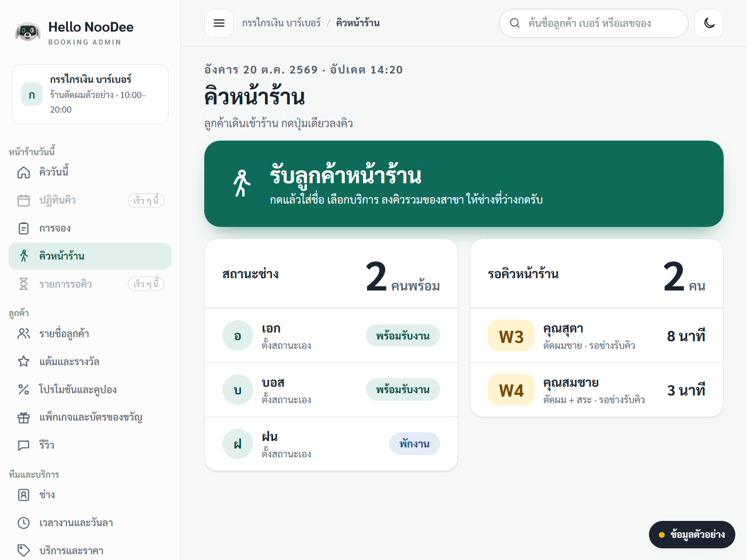The width and height of the screenshot is (747, 560).
Task: Click the star icon beside แต้มและรางวัล
Action: (x=23, y=362)
